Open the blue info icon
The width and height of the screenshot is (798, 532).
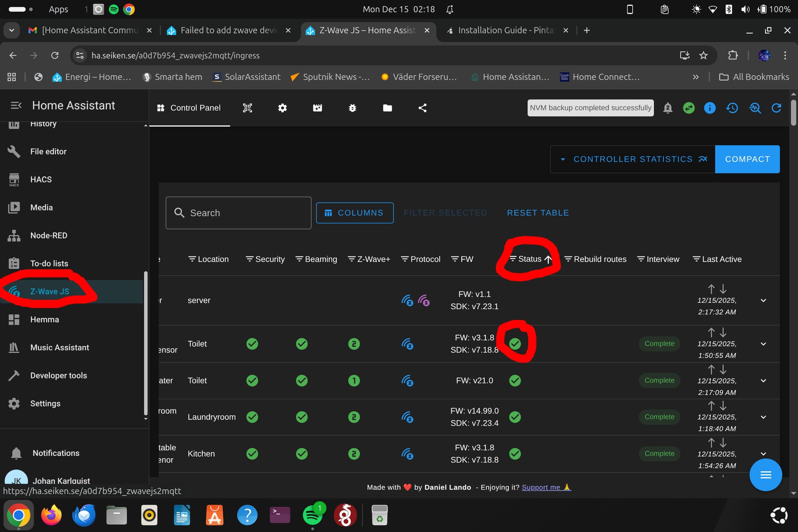click(710, 108)
